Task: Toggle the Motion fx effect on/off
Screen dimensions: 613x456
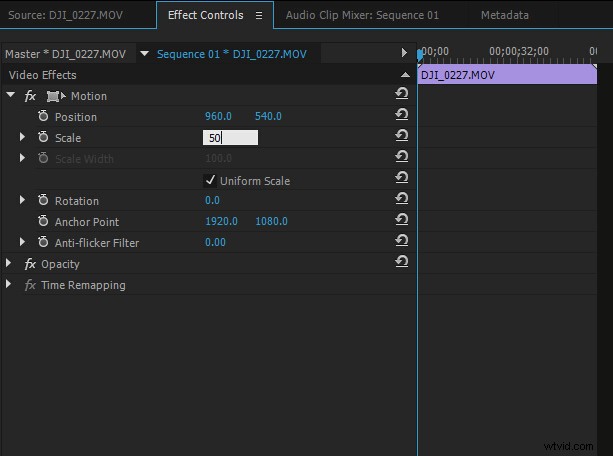Action: point(30,96)
